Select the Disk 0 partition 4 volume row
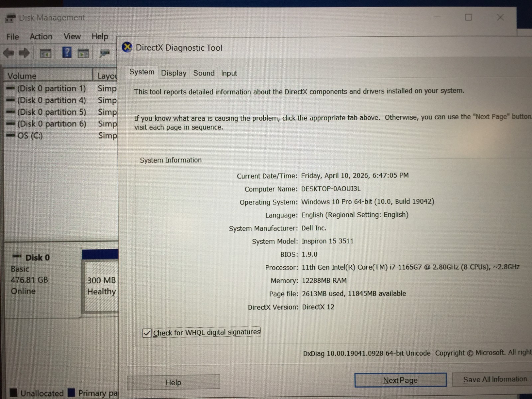This screenshot has height=399, width=532. (61, 100)
